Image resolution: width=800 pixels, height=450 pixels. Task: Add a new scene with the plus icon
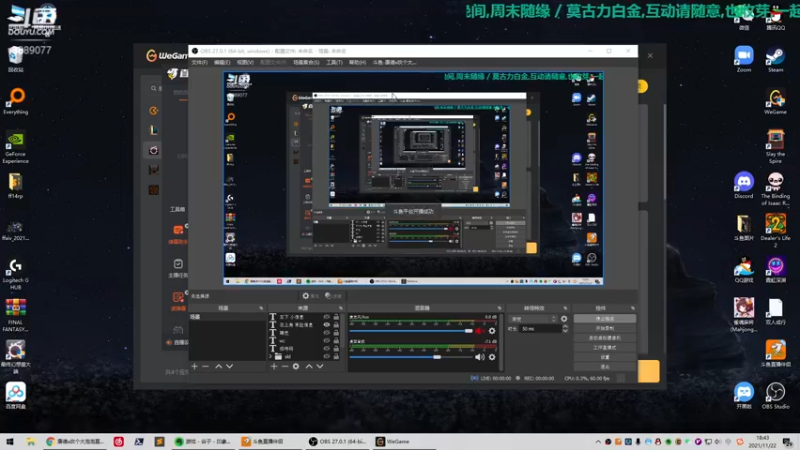pos(194,366)
